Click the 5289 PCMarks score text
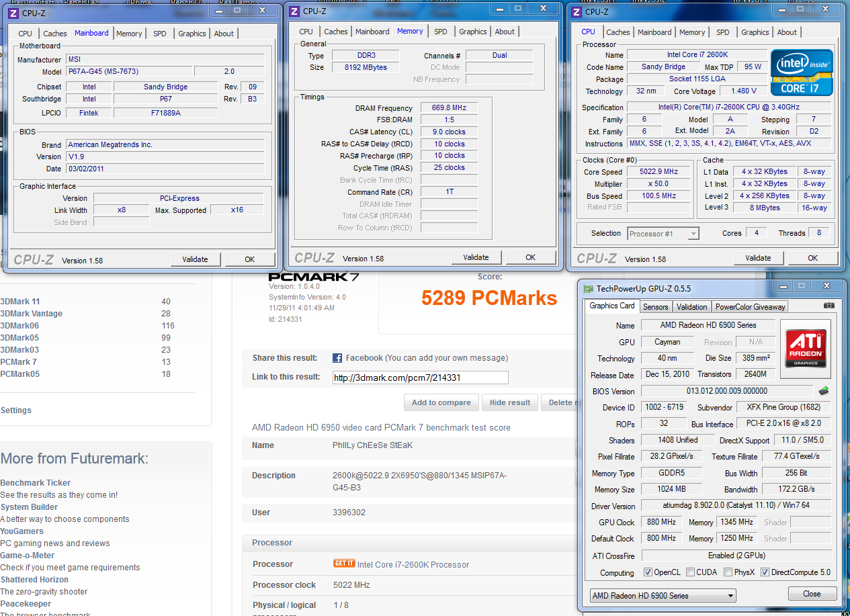The image size is (850, 616). point(489,298)
